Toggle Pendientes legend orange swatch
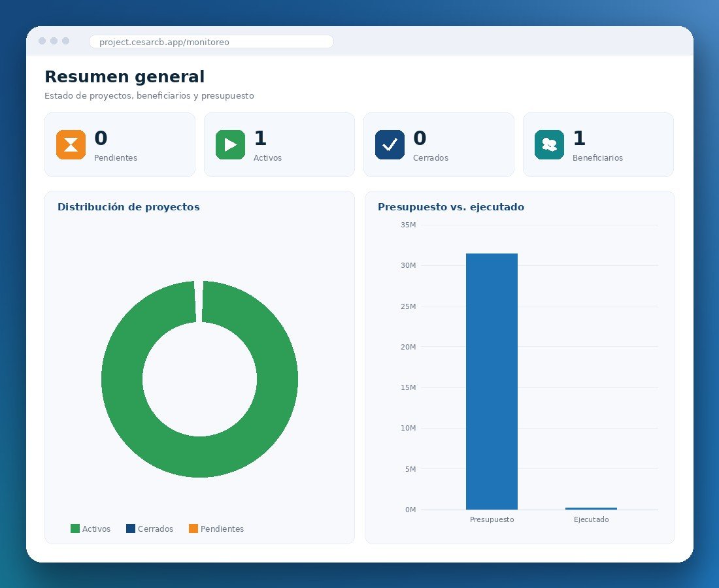The image size is (719, 588). [x=193, y=529]
